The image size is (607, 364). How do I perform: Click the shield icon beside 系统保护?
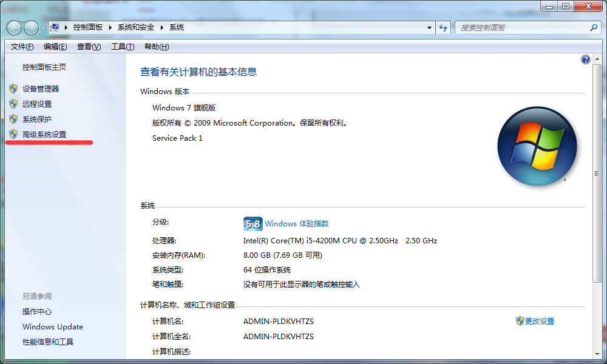[x=13, y=119]
